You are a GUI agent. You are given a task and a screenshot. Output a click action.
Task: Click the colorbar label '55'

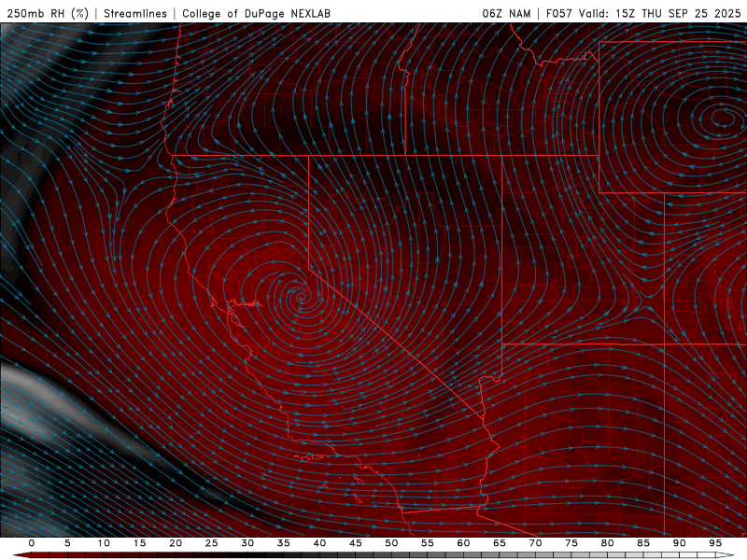(428, 543)
